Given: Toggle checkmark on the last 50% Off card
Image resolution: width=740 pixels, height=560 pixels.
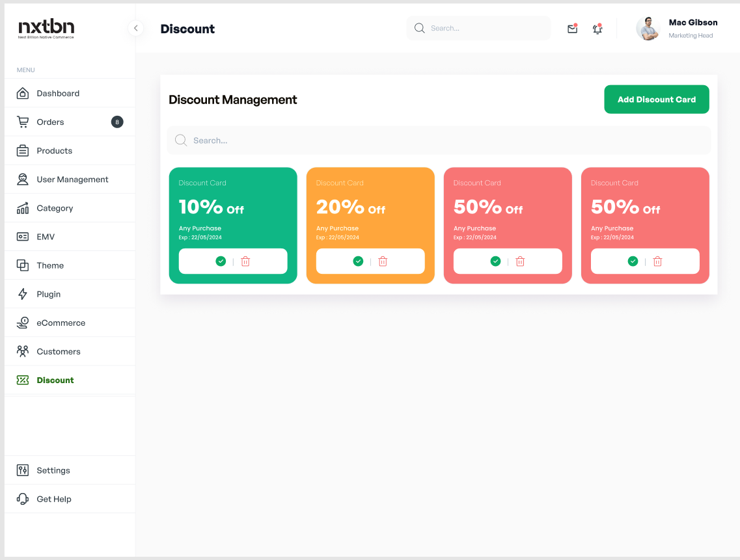Looking at the screenshot, I should [x=633, y=261].
